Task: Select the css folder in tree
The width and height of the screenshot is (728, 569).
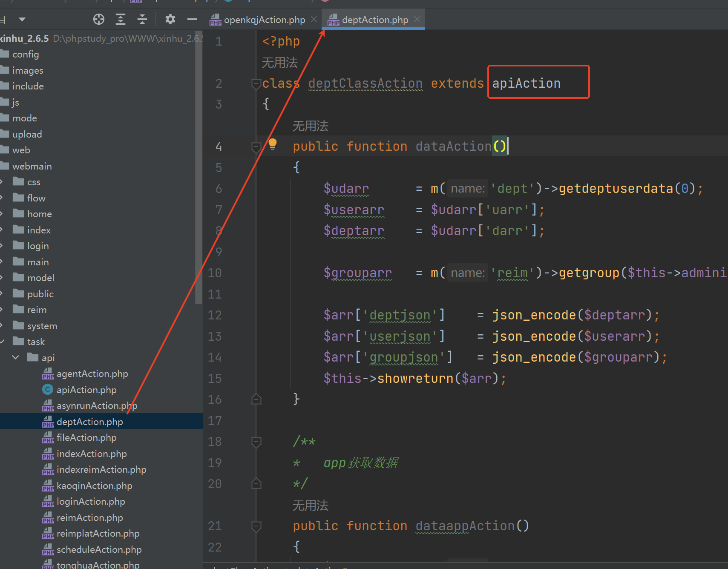Action: tap(34, 182)
